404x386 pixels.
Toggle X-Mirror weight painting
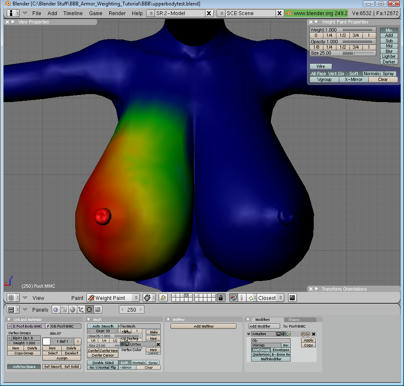tap(354, 79)
